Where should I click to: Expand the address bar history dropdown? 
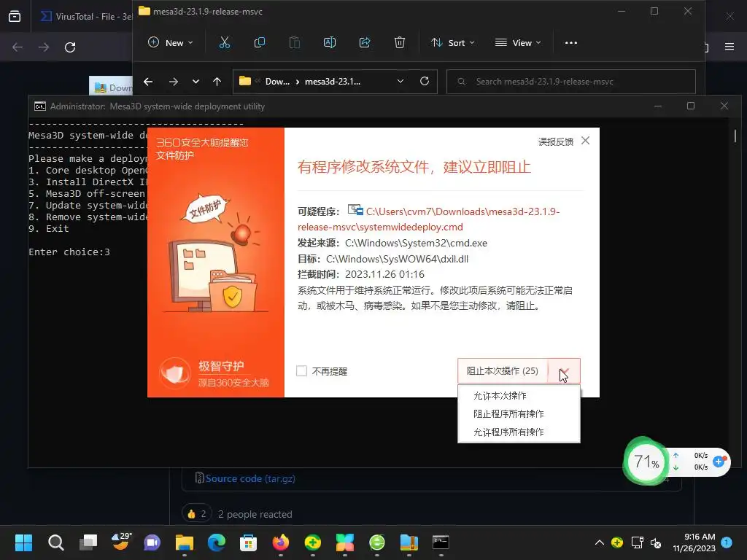pos(400,81)
